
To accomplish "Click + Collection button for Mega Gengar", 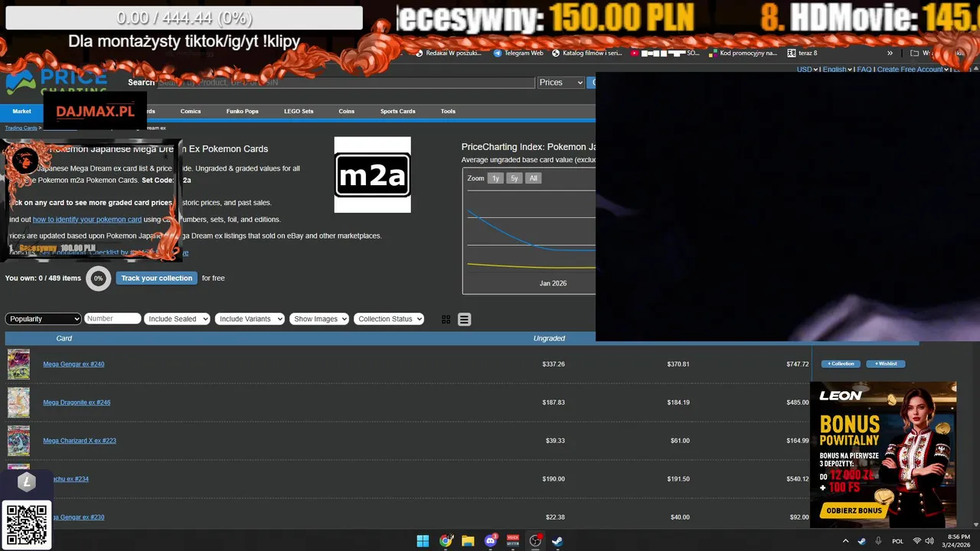I will coord(841,364).
